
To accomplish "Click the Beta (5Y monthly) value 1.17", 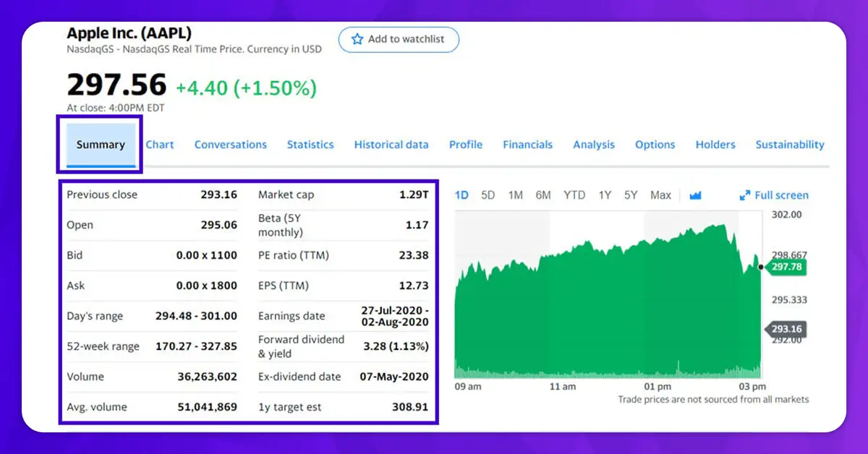I will pos(417,225).
